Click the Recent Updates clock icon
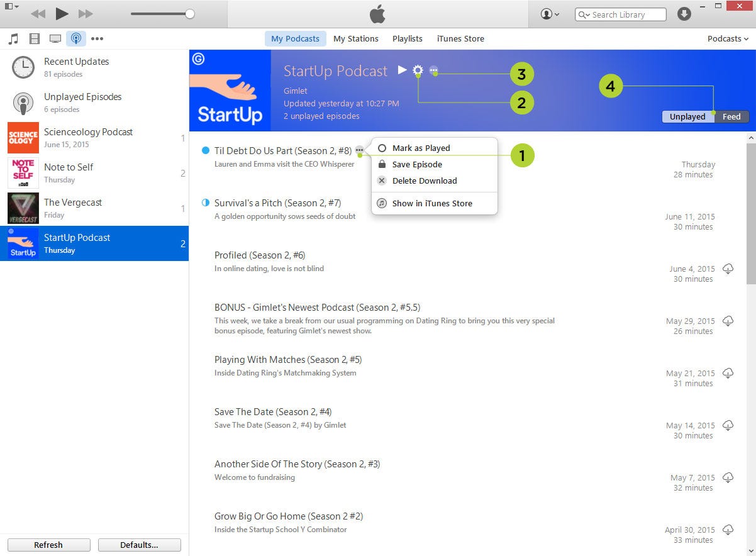756x556 pixels. 23,67
